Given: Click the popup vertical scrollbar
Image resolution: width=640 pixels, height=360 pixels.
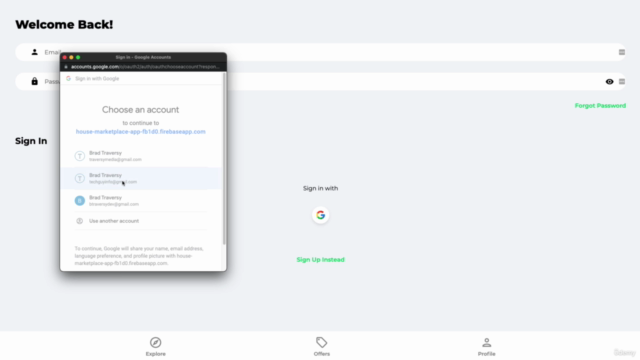Looking at the screenshot, I should (224, 159).
